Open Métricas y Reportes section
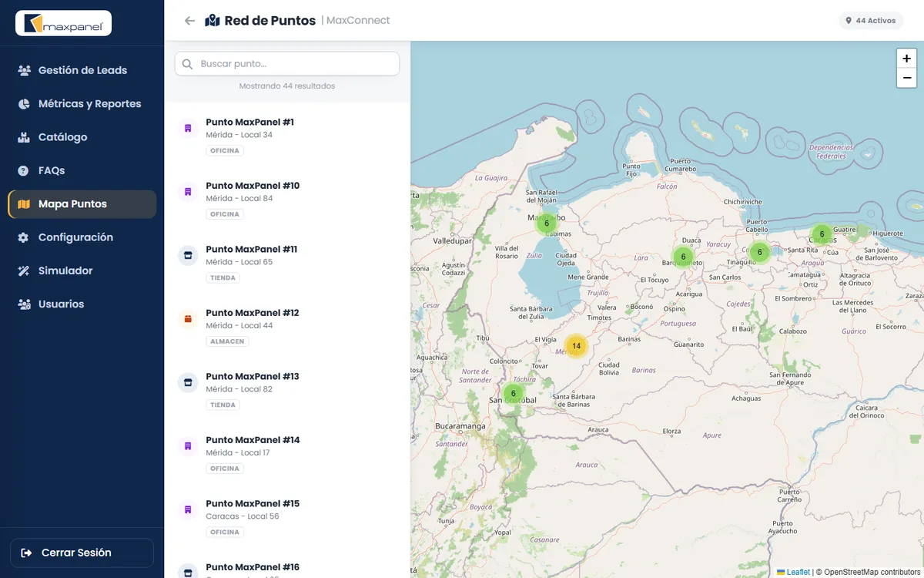Viewport: 924px width, 578px height. [x=82, y=103]
